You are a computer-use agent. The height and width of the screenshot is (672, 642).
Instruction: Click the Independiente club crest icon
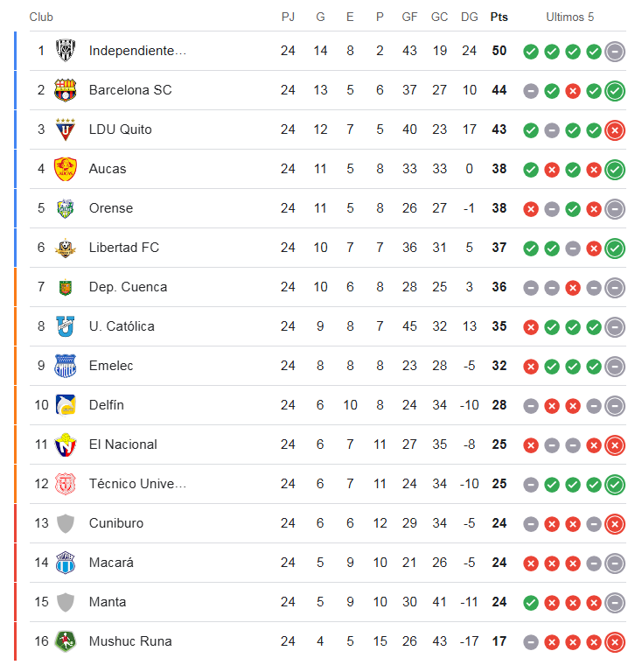(x=66, y=51)
